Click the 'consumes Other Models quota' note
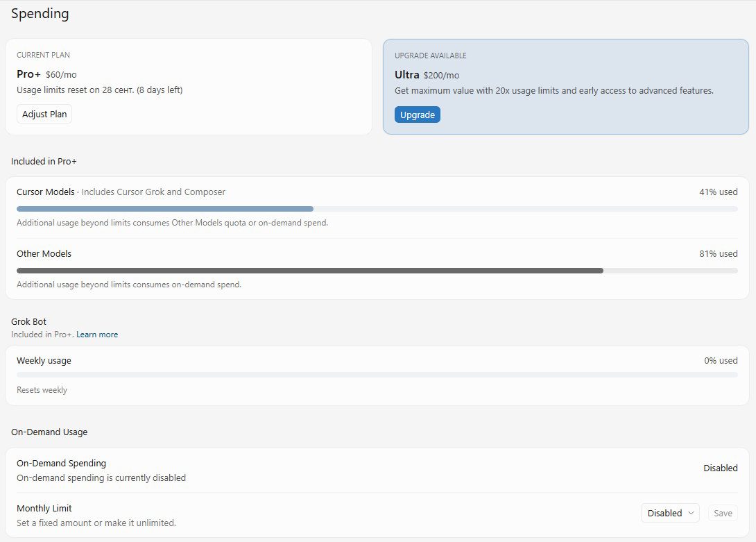756x542 pixels. [x=172, y=223]
